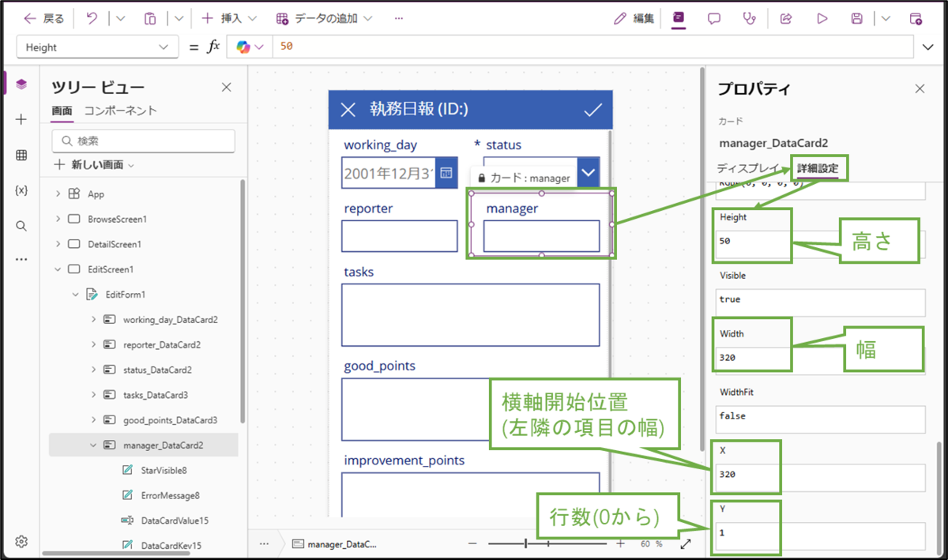Open the save options dropdown arrow
Viewport: 948px width, 560px height.
885,18
